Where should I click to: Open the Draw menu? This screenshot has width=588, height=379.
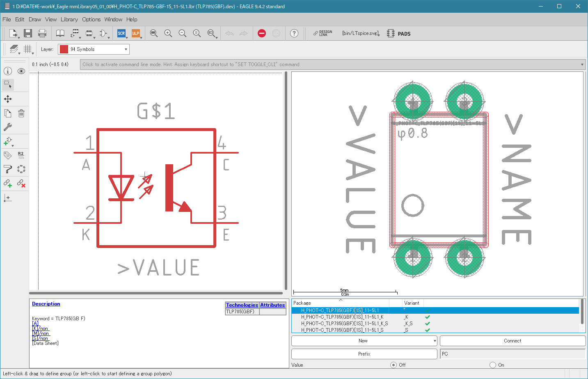coord(35,19)
